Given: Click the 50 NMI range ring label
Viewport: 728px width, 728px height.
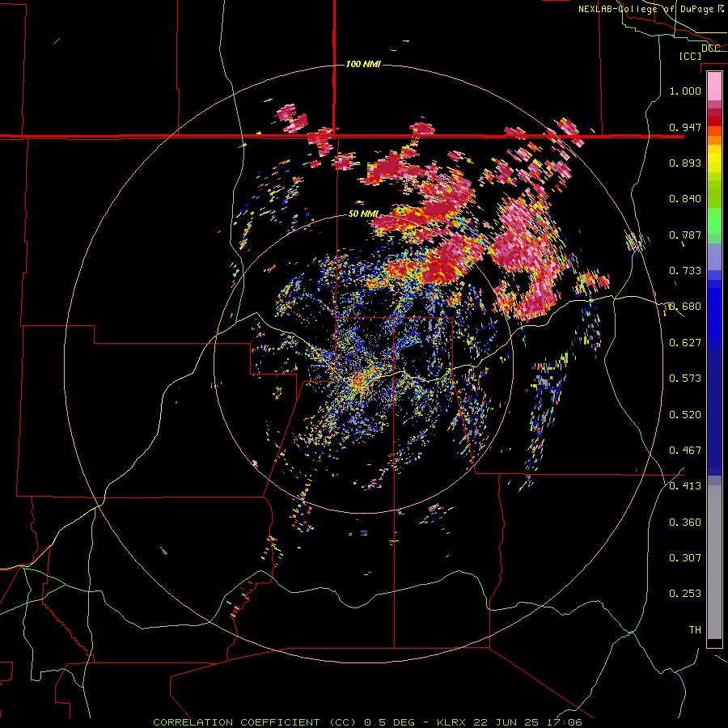Looking at the screenshot, I should coord(363,214).
